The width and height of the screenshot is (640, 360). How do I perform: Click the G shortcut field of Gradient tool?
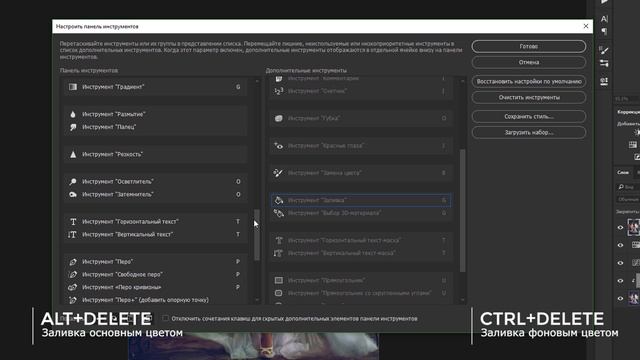[238, 87]
